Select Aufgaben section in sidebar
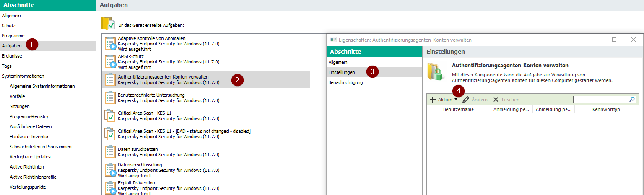Screen dimensions: 644x195 (x=48, y=46)
